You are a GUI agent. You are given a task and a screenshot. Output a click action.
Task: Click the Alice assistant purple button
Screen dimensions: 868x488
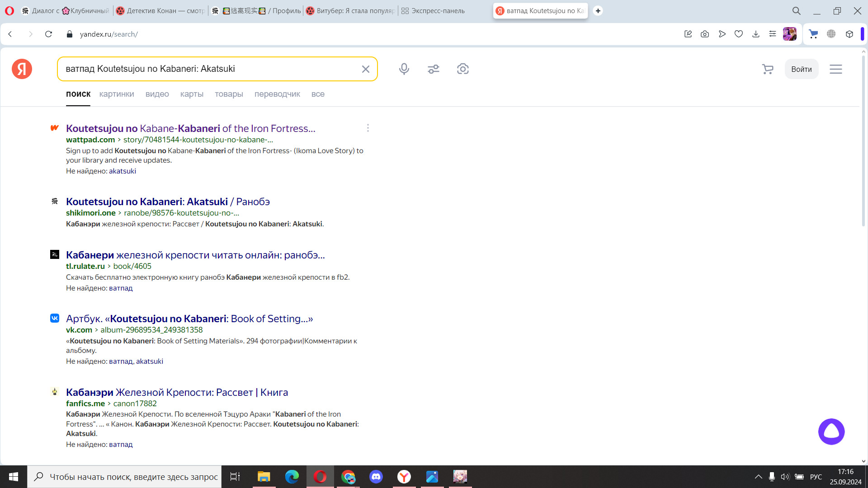point(831,432)
